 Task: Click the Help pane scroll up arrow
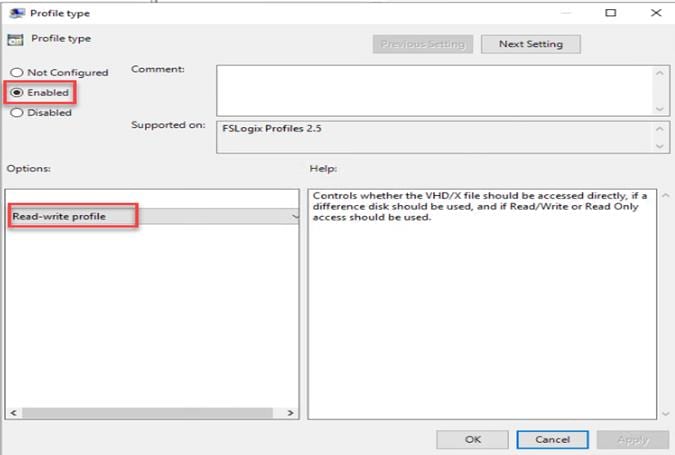point(666,196)
